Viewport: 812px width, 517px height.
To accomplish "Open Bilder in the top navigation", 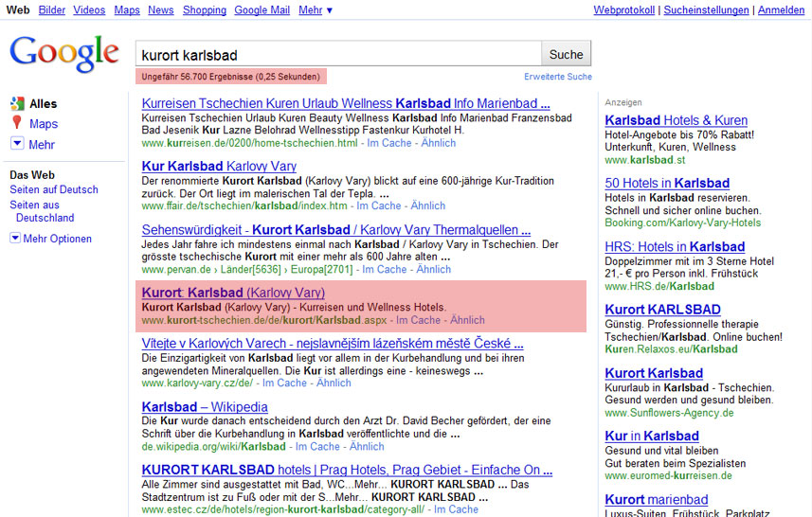I will tap(52, 9).
